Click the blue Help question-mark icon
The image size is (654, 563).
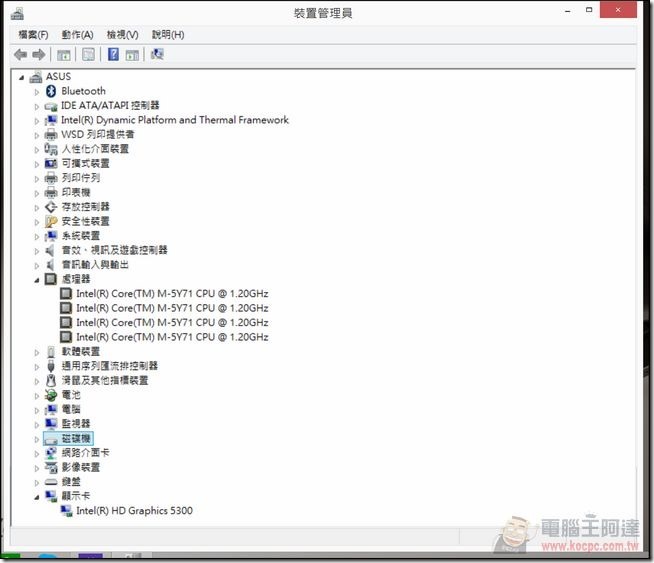(113, 54)
